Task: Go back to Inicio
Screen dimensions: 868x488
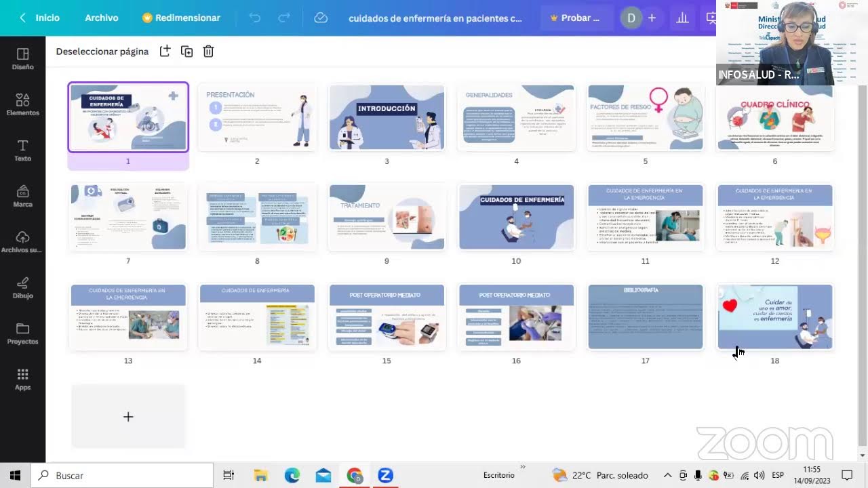Action: tap(39, 18)
